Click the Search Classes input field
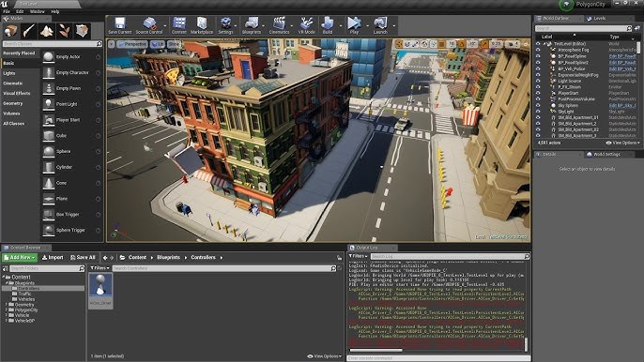The width and height of the screenshot is (644, 362). [53, 43]
